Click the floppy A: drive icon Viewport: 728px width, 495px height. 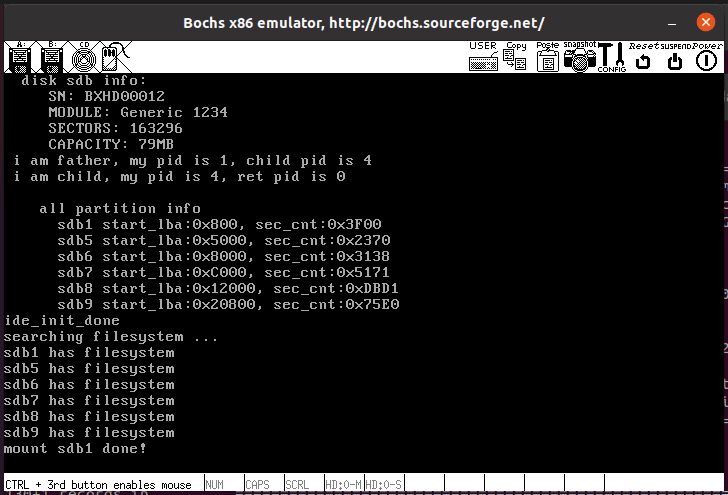pyautogui.click(x=20, y=57)
